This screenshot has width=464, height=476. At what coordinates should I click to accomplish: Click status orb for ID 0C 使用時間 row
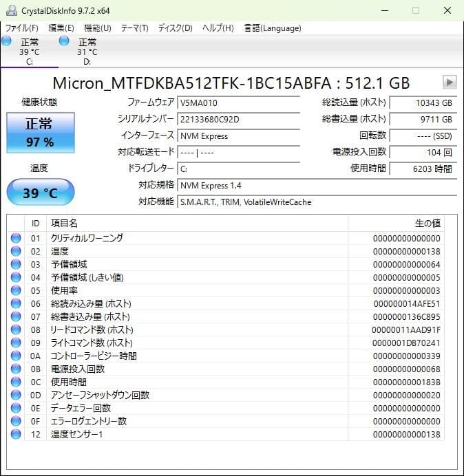pyautogui.click(x=16, y=382)
